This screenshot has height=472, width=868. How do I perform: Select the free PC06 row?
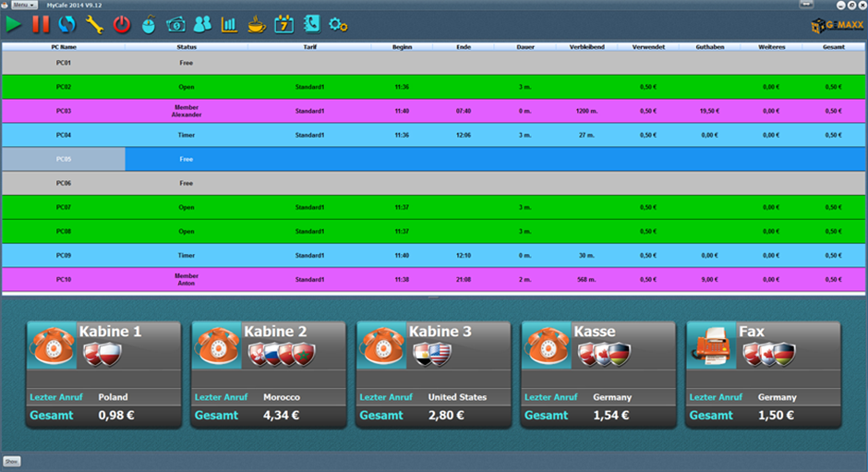[x=187, y=183]
